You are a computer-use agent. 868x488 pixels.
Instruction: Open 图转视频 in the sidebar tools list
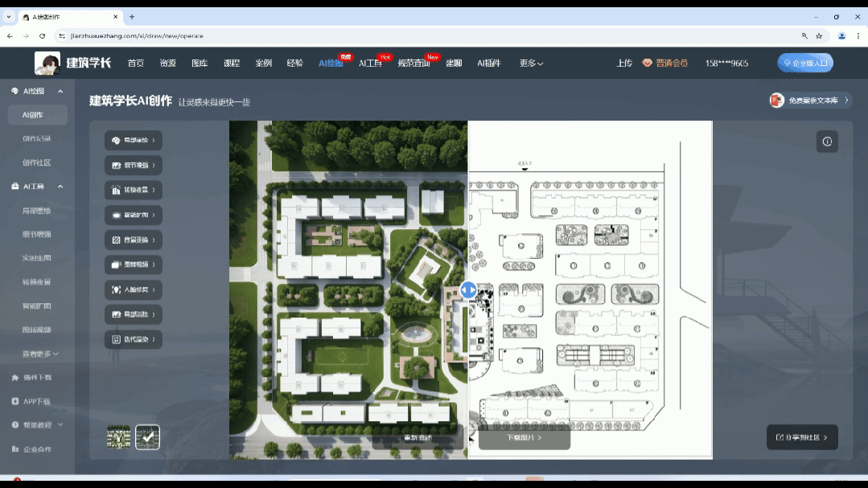click(x=36, y=330)
